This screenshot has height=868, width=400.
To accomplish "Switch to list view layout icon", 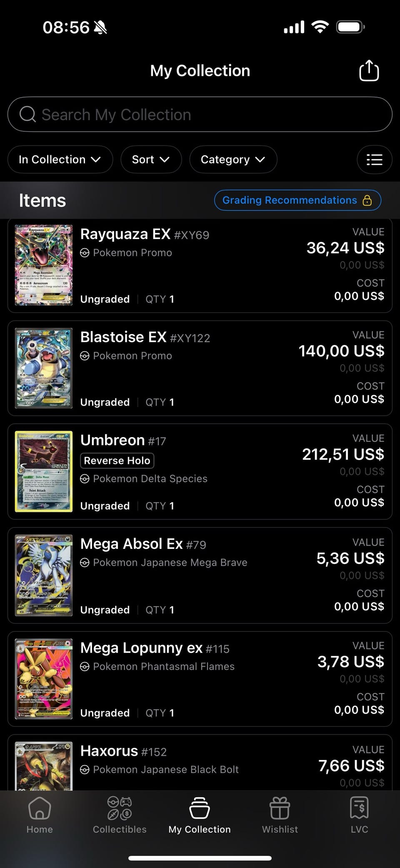I will coord(374,159).
